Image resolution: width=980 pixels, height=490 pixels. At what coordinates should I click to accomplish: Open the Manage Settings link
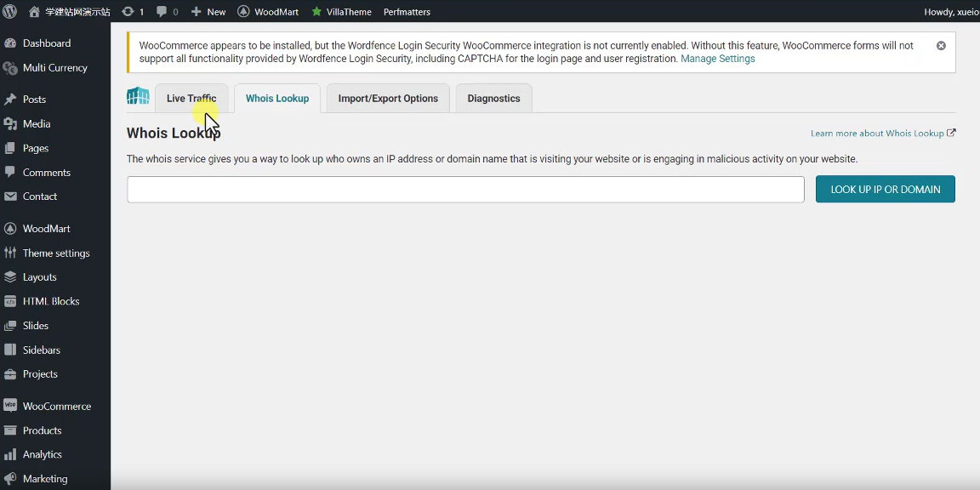pos(717,59)
